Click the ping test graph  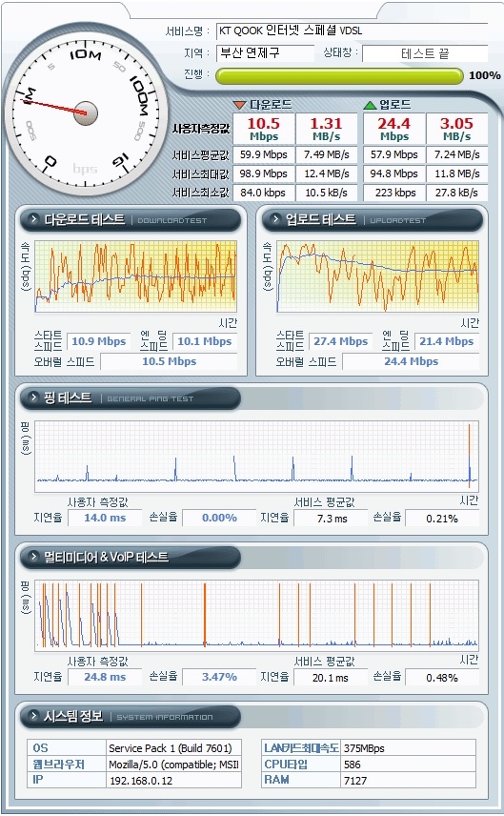256,457
